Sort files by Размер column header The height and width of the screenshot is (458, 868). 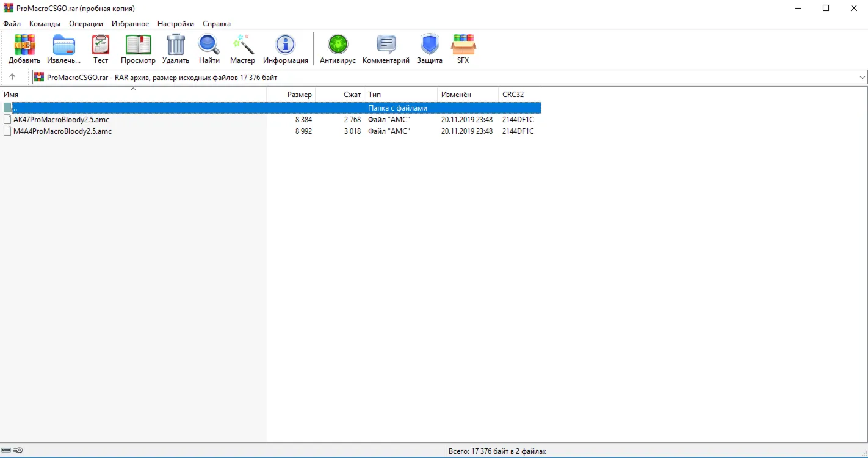[291, 95]
